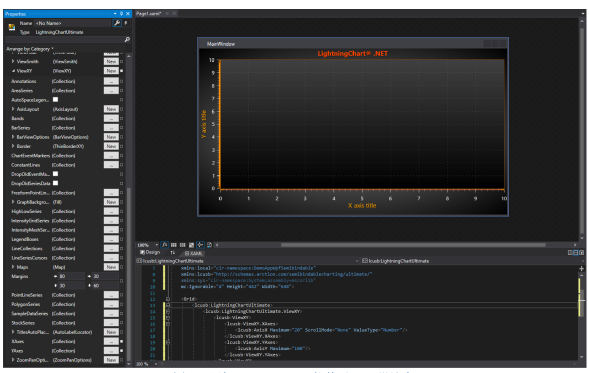Expand the GraphBackground property
Image resolution: width=589 pixels, height=373 pixels.
pos(13,202)
